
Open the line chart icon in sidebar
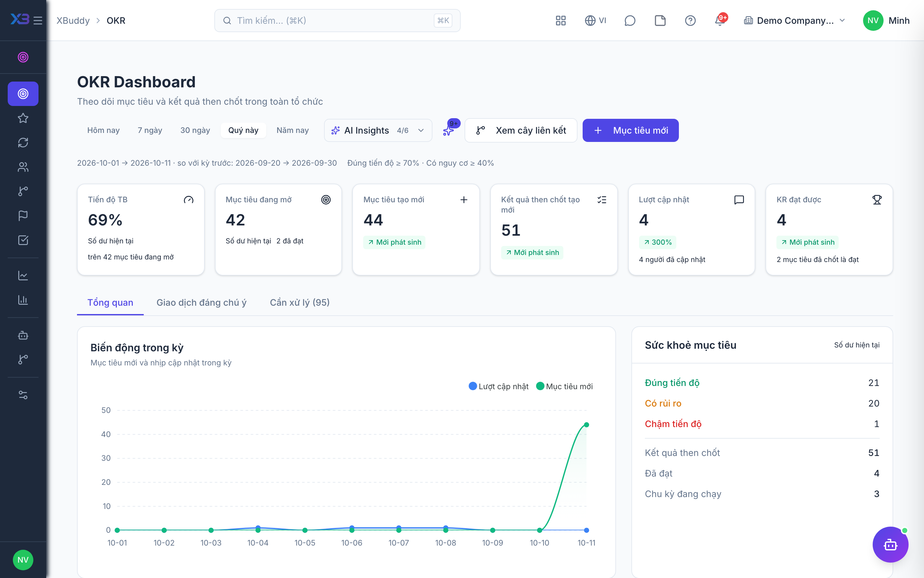pyautogui.click(x=23, y=276)
